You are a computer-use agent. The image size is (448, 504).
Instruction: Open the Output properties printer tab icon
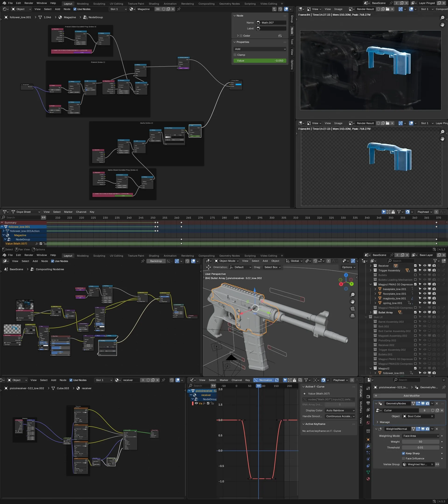368,403
